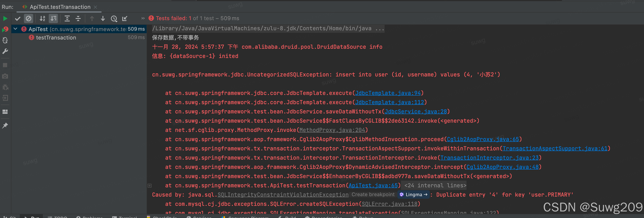Collapse the ApiTest tree node chevron
The width and height of the screenshot is (644, 218).
point(16,29)
